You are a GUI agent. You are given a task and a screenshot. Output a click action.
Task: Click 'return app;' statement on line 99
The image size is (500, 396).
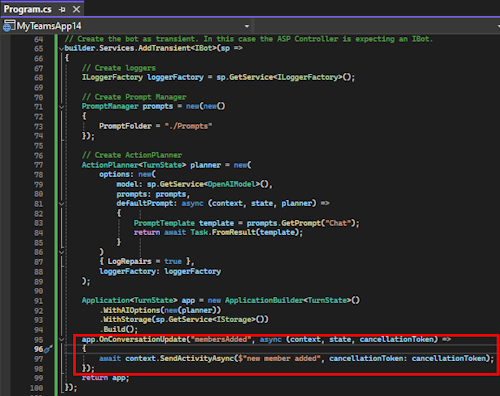pos(105,378)
